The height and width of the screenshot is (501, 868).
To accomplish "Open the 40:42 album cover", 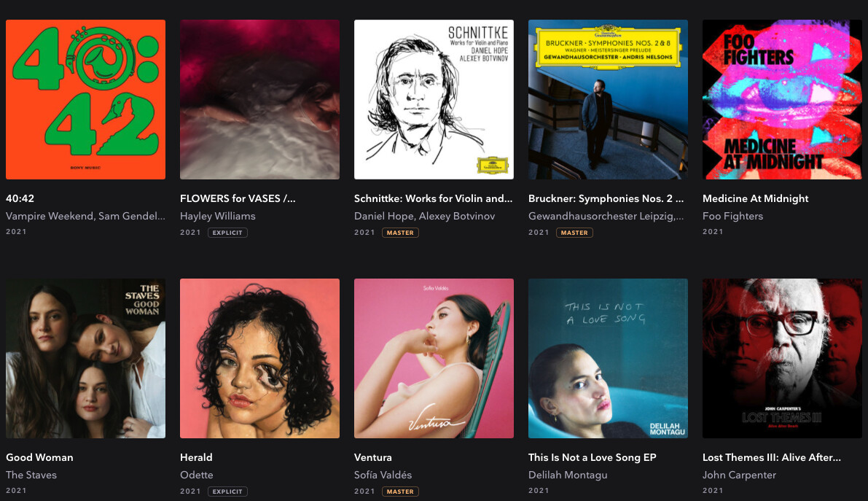I will pyautogui.click(x=85, y=100).
